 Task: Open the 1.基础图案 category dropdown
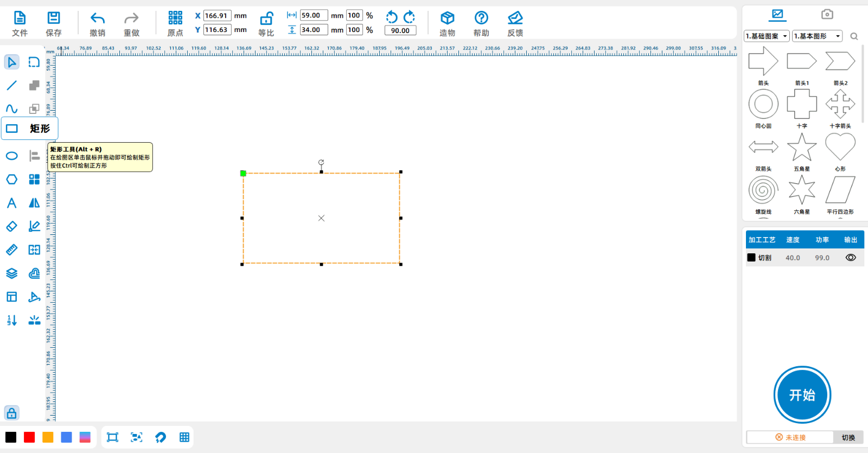[767, 36]
